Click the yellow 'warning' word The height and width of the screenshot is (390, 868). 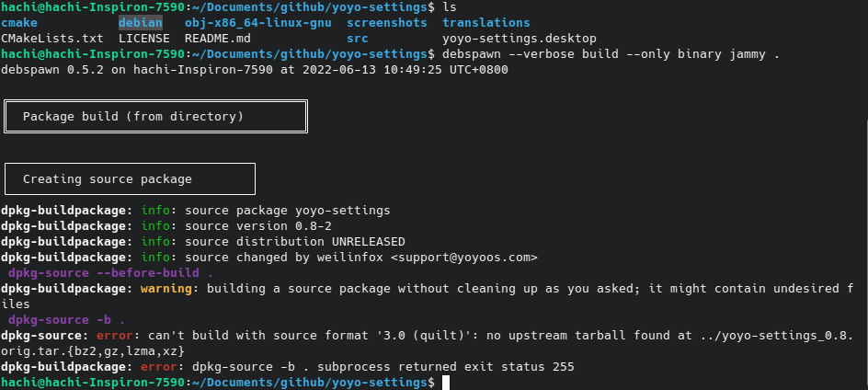(x=166, y=289)
